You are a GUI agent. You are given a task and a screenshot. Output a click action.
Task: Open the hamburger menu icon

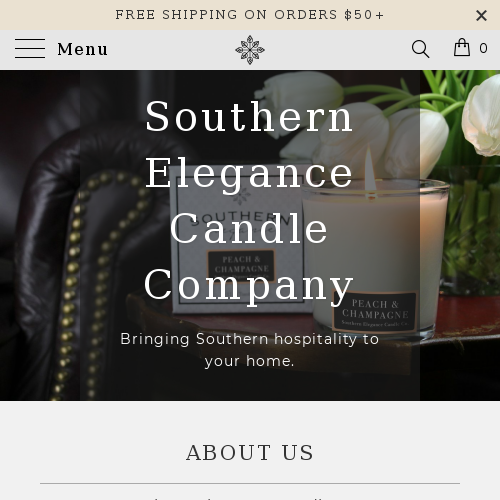point(30,49)
